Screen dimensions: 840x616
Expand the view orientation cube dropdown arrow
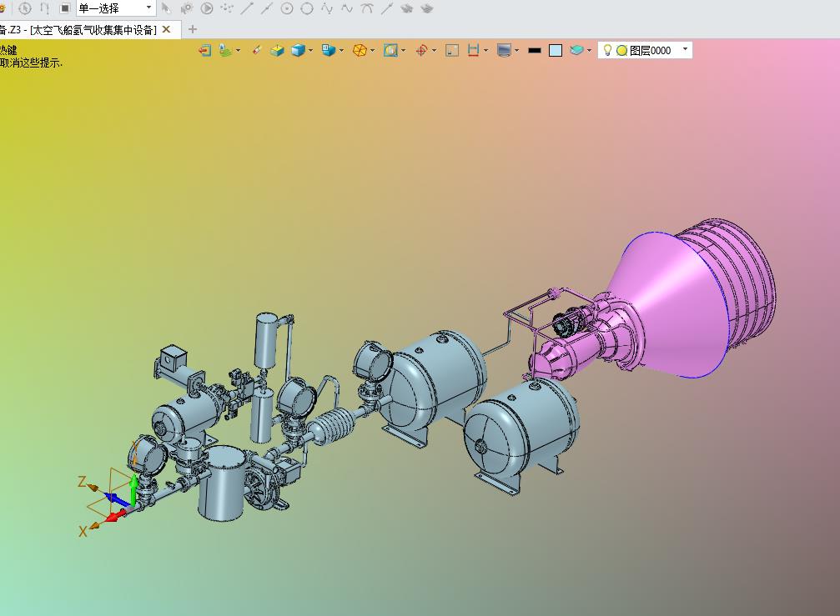[341, 51]
